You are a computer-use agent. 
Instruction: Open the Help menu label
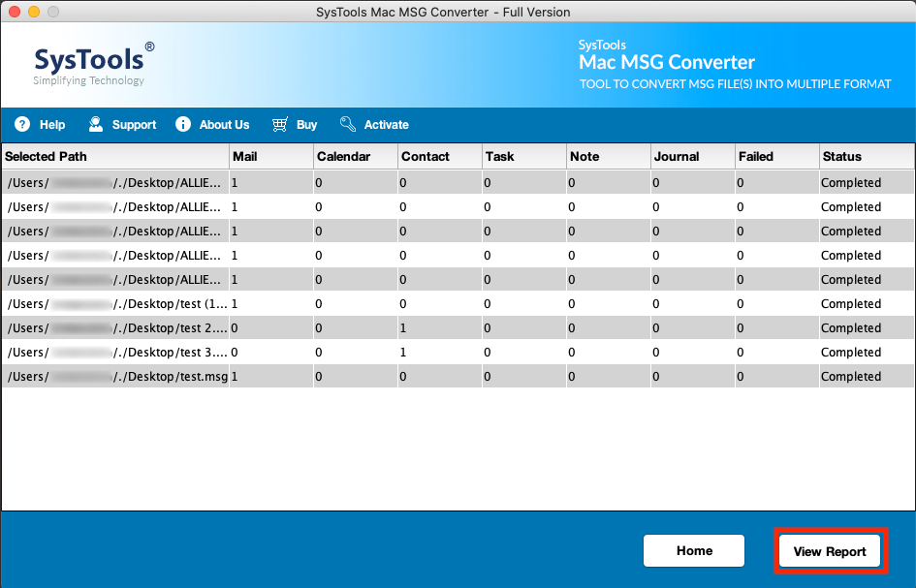52,124
